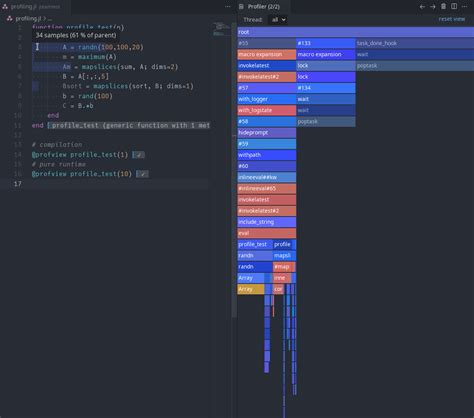Click the '# compilation' comment line
Image resolution: width=474 pixels, height=418 pixels.
tap(57, 145)
